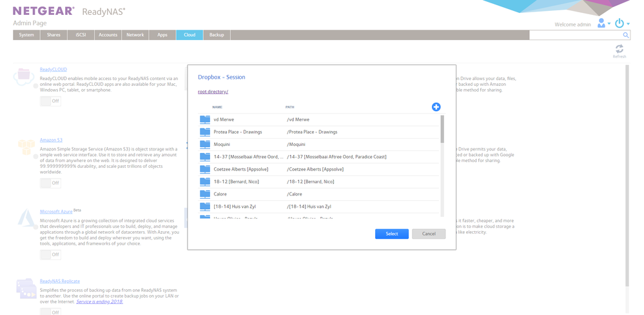
Task: Expand the power options dropdown
Action: click(621, 23)
